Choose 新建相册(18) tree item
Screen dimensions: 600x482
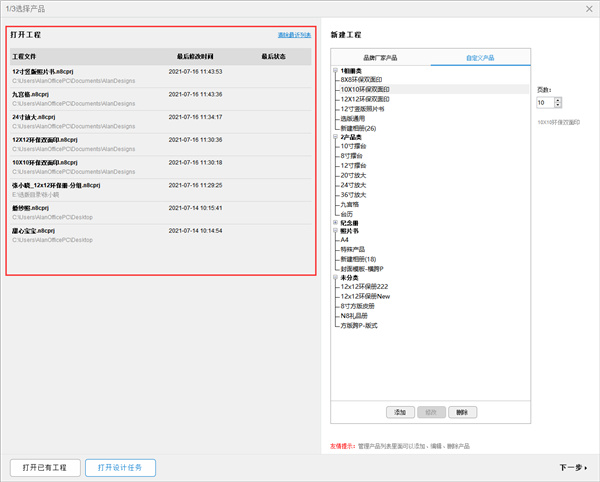click(358, 259)
